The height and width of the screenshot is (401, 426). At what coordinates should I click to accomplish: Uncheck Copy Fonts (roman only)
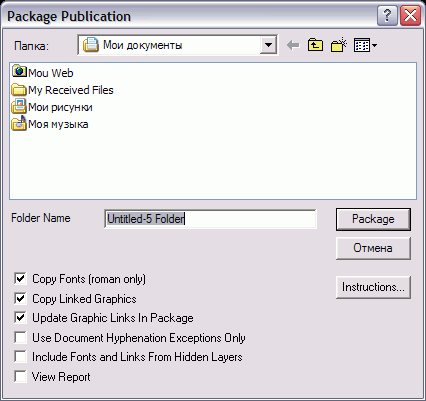[20, 278]
